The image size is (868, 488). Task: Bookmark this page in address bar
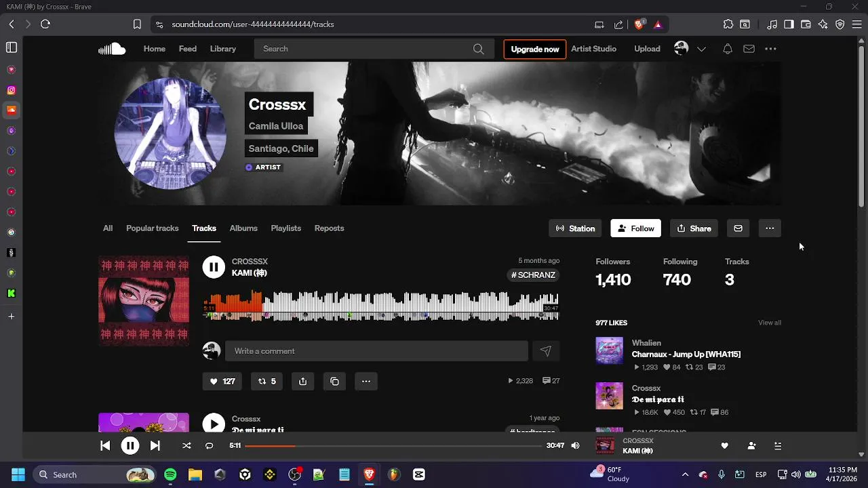point(137,24)
